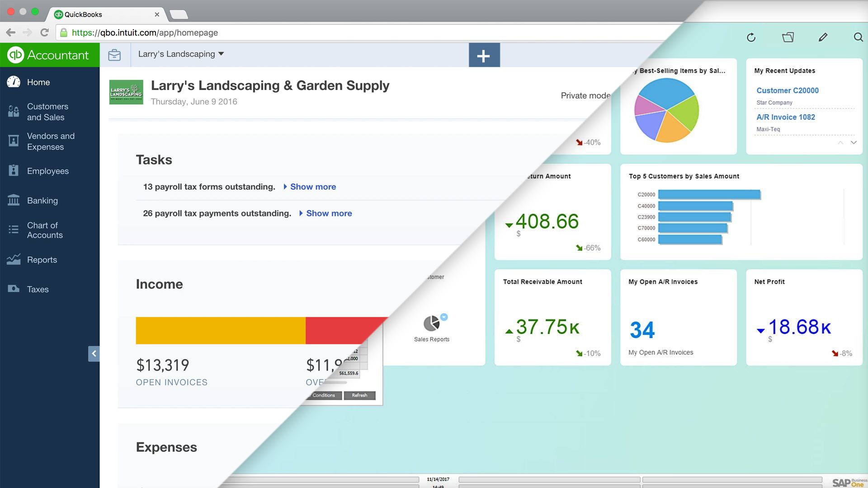This screenshot has width=868, height=488.
Task: Click the Expenses section heading
Action: coord(166,447)
